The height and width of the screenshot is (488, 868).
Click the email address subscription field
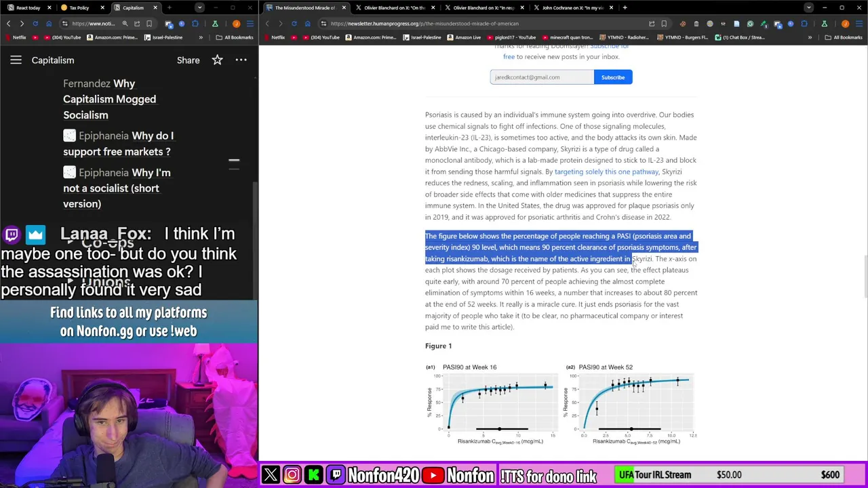[x=542, y=77]
